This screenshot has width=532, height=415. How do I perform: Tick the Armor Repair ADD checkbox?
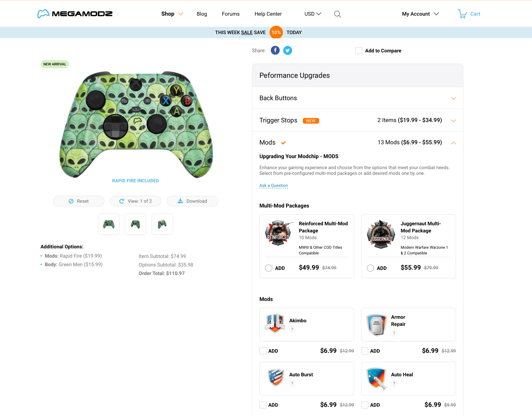tap(365, 351)
